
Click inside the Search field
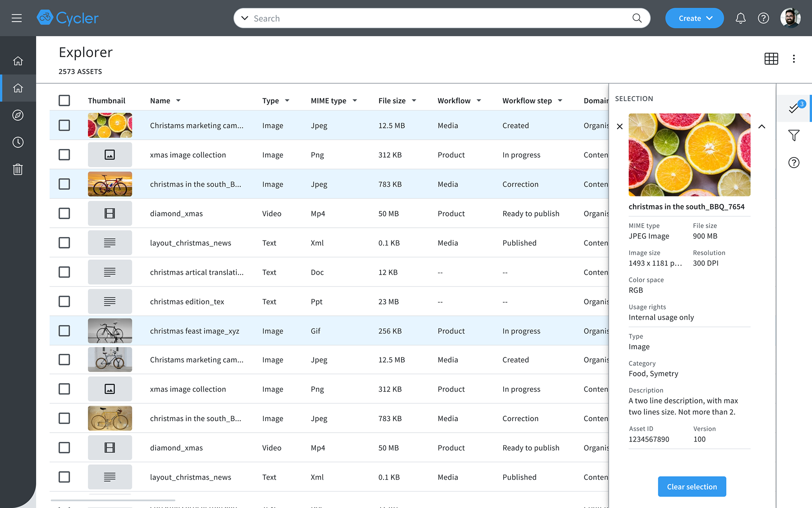[x=423, y=18]
